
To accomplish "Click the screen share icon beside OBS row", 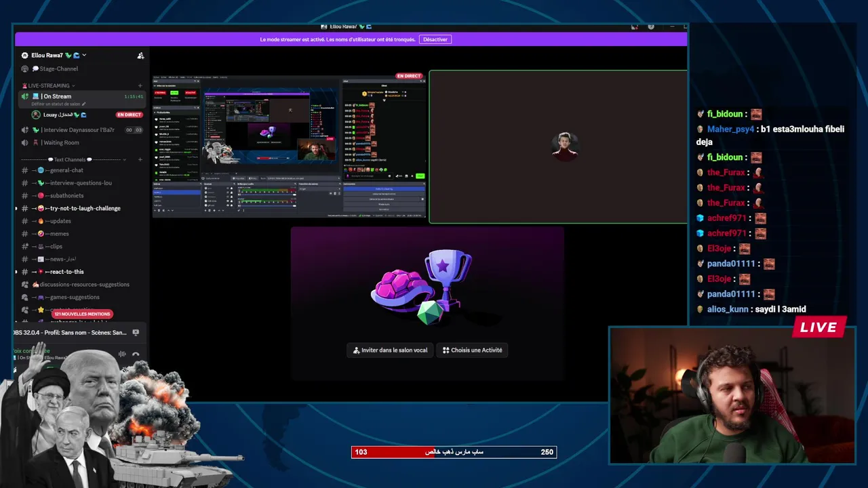I will [136, 333].
